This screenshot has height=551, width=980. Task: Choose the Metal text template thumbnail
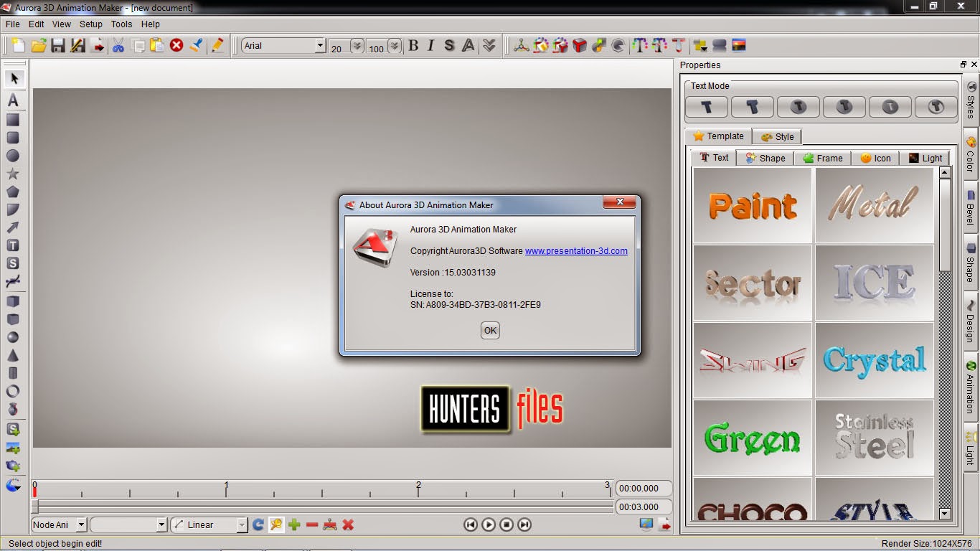pos(875,205)
